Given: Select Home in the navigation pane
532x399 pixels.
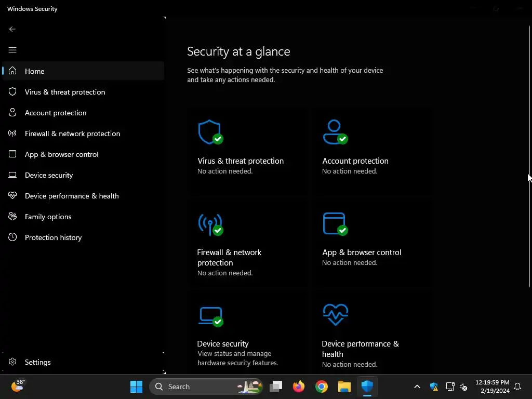Looking at the screenshot, I should click(84, 71).
